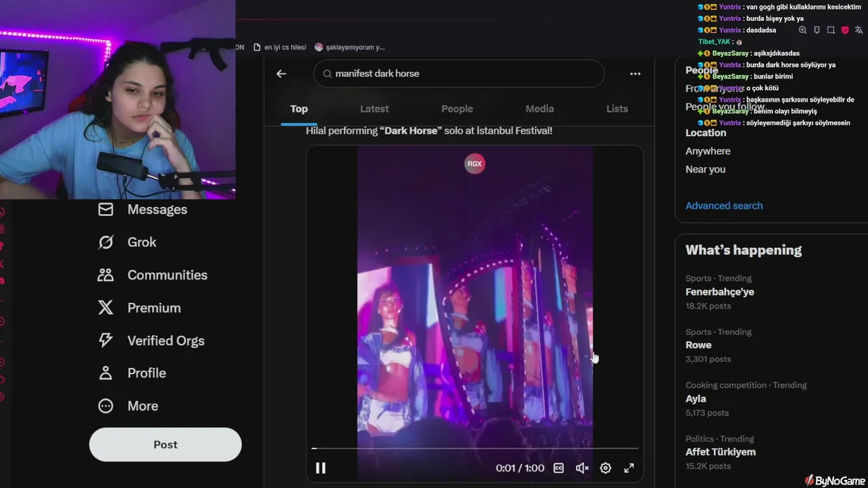Click the 0:01 / 1:00 time display
Image resolution: width=868 pixels, height=488 pixels.
[x=520, y=468]
